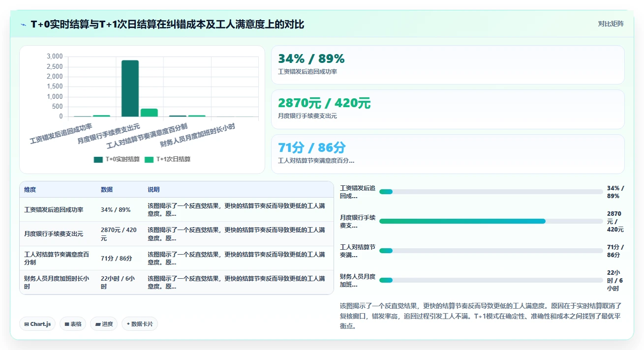Toggle the T+1次日结算 legend entry

tap(167, 159)
